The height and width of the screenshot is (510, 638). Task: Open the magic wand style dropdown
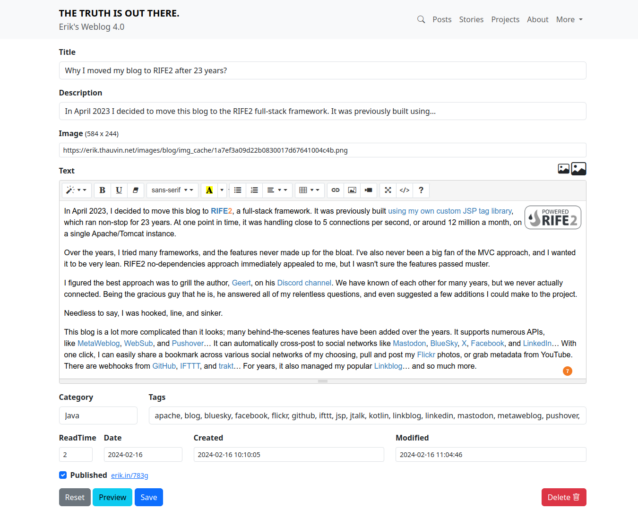[x=76, y=190]
